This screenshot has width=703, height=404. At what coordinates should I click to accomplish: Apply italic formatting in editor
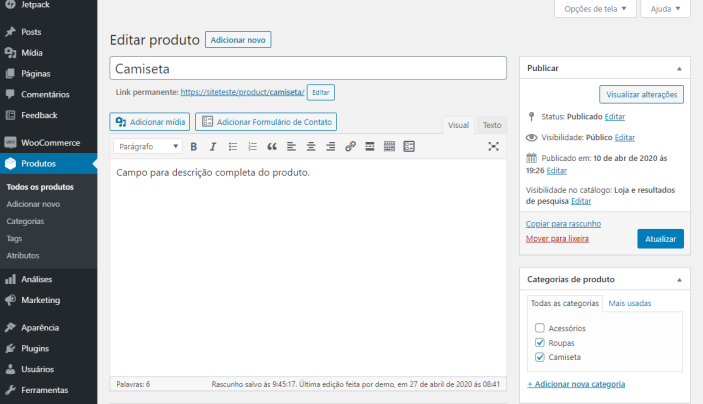click(212, 147)
